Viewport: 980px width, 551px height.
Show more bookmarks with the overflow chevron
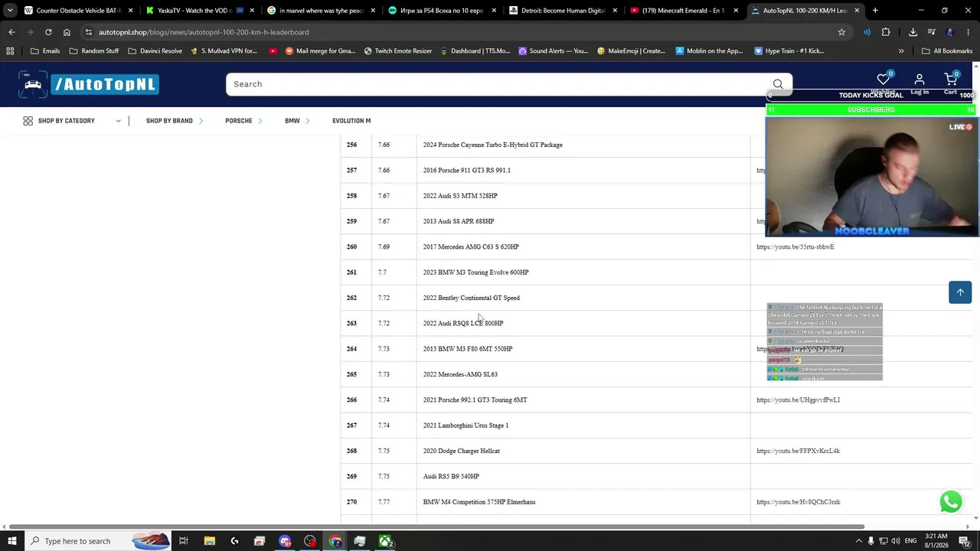click(901, 51)
